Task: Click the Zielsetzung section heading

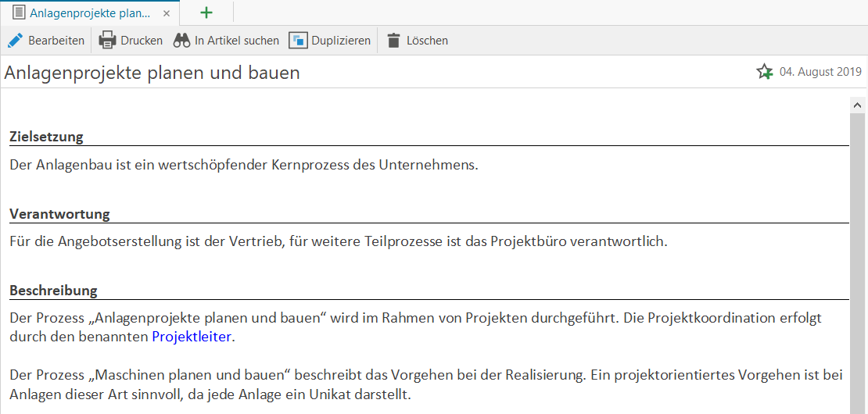Action: pos(46,137)
